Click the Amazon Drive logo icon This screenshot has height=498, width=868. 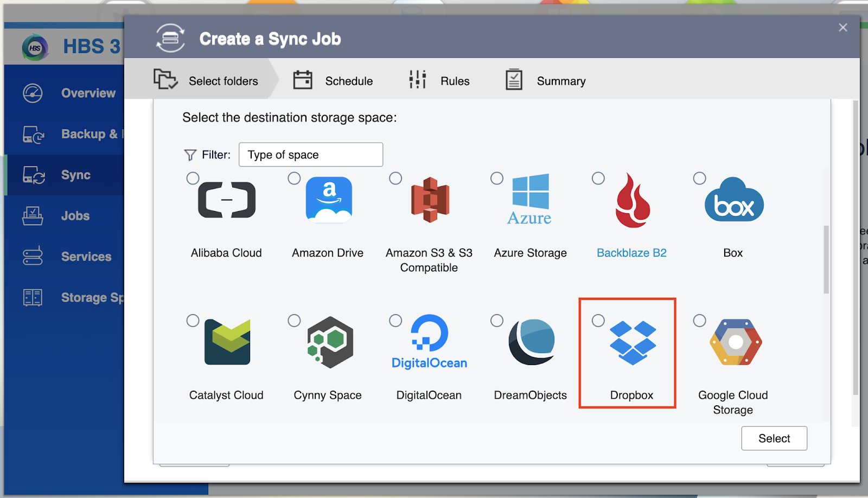(329, 200)
